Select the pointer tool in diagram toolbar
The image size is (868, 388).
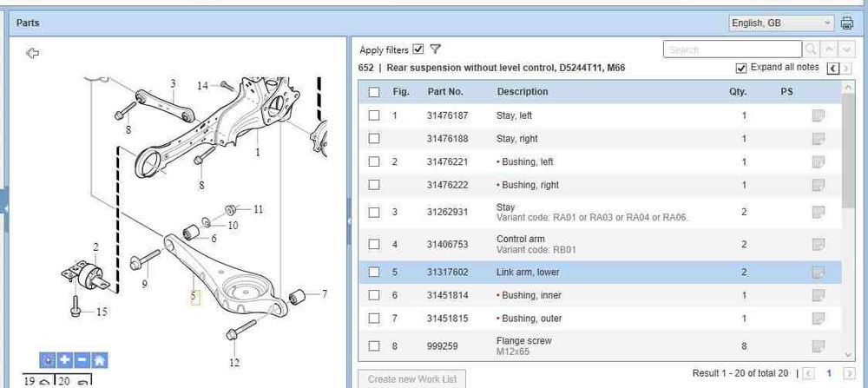click(x=48, y=359)
